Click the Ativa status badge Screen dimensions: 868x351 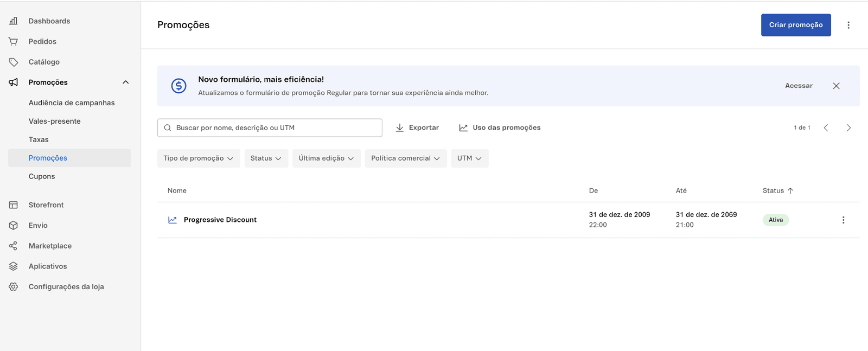click(x=776, y=220)
